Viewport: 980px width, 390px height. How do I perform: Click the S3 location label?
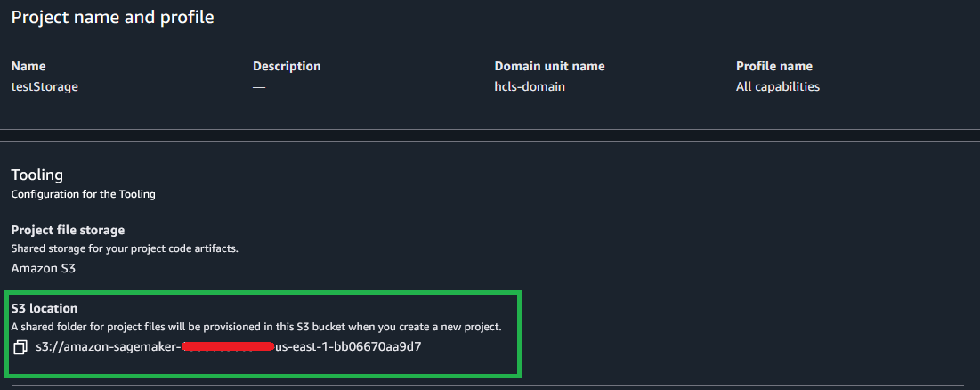pos(45,308)
